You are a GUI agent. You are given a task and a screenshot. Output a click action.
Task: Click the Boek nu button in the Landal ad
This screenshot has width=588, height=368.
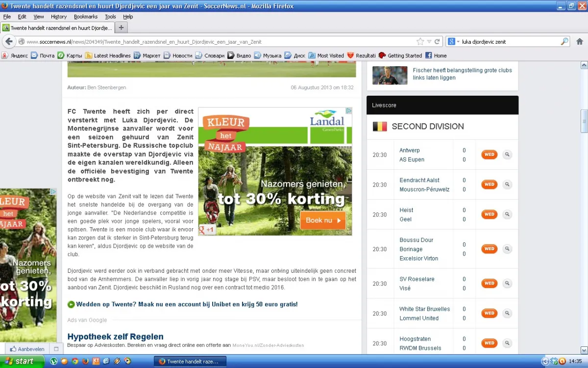click(x=323, y=220)
